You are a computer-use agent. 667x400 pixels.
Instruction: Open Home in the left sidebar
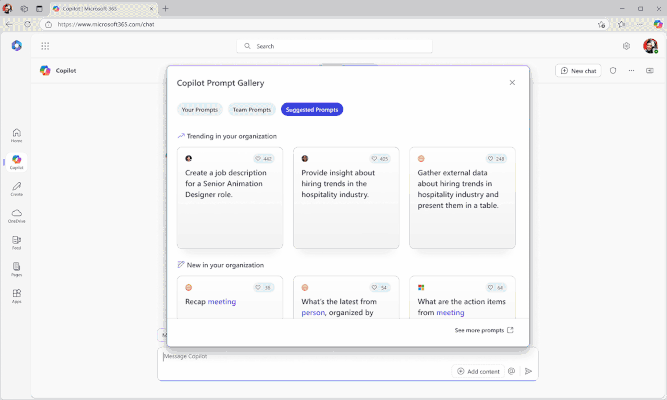(17, 135)
